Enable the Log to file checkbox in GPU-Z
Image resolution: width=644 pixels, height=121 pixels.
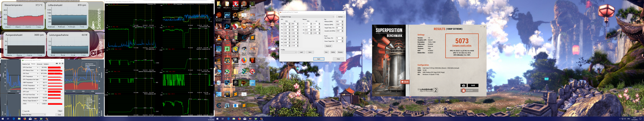point(23,111)
